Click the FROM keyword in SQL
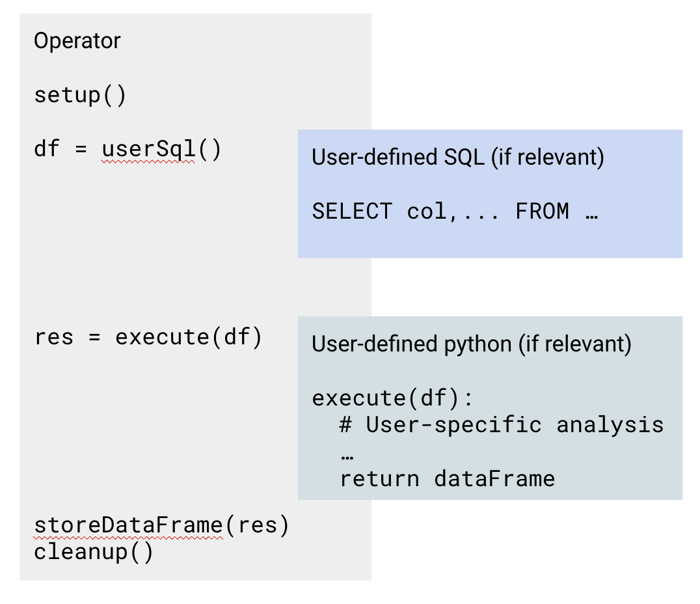Screen dimensions: 700x604 pyautogui.click(x=543, y=212)
